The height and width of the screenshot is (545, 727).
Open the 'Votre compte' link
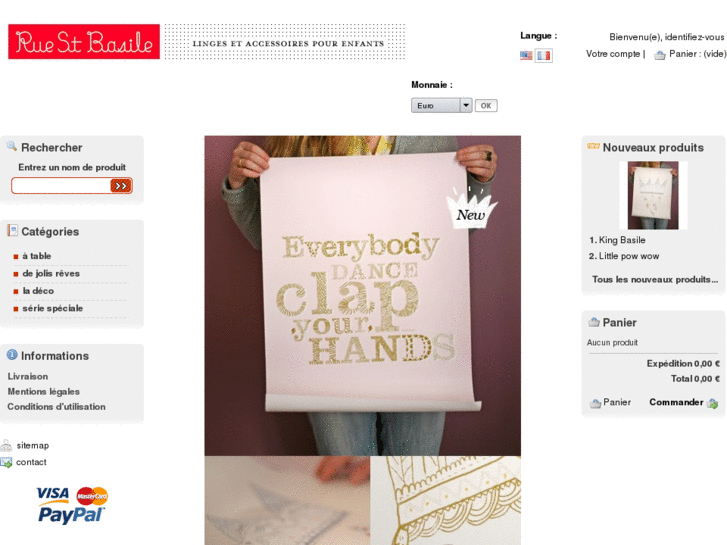coord(613,54)
